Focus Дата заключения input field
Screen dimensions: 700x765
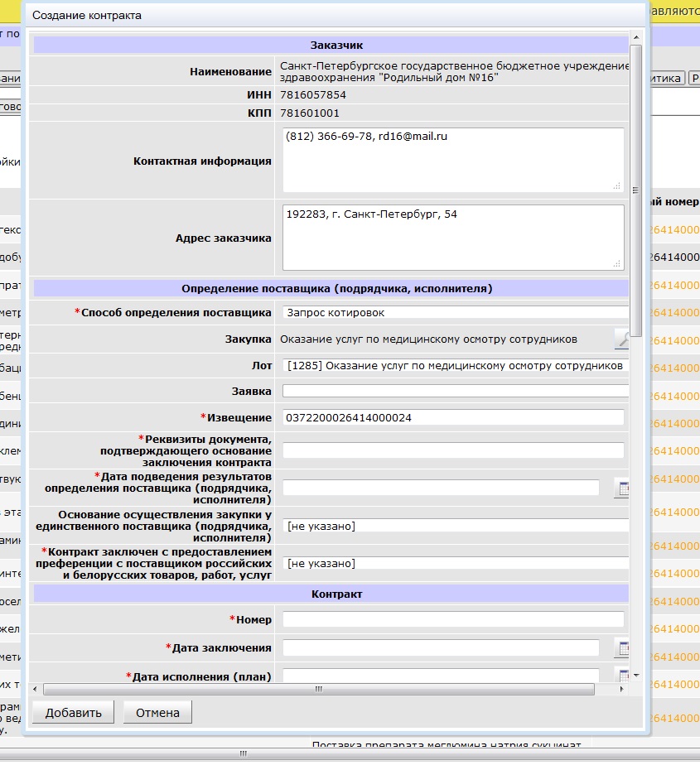coord(441,648)
